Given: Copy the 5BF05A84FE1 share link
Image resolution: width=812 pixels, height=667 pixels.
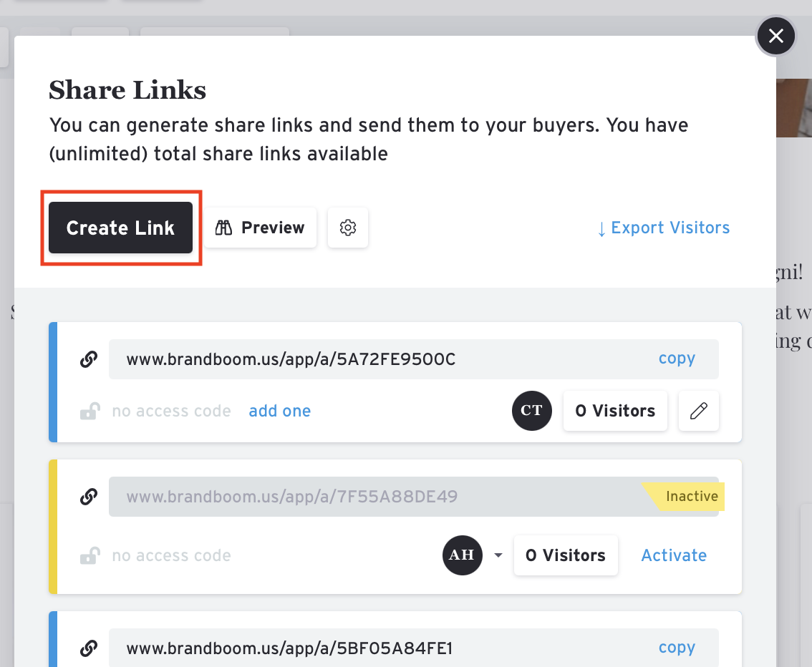Looking at the screenshot, I should tap(676, 647).
